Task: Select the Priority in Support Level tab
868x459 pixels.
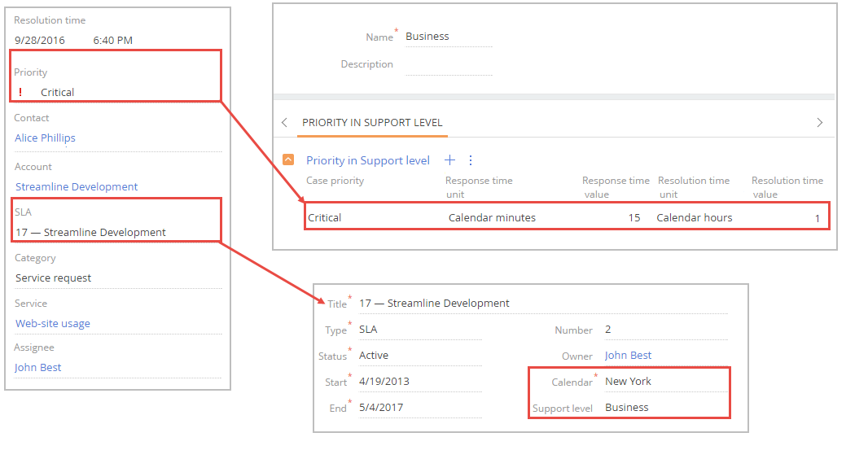Action: pyautogui.click(x=372, y=123)
